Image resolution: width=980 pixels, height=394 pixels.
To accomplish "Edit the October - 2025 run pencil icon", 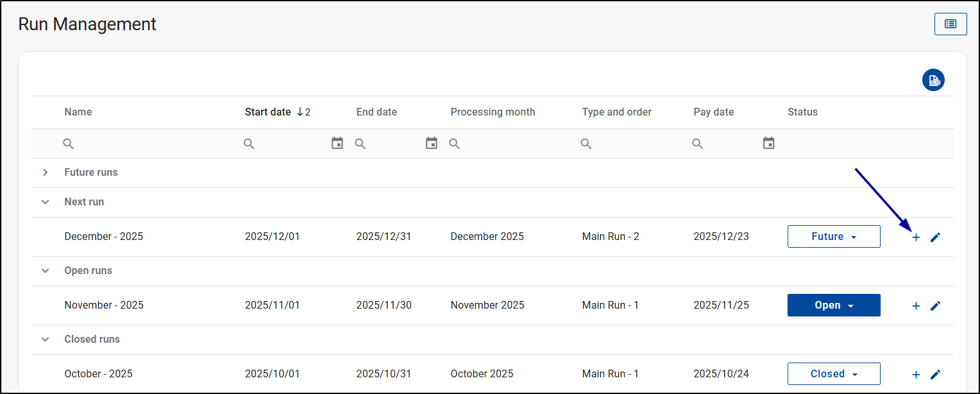I will 935,375.
